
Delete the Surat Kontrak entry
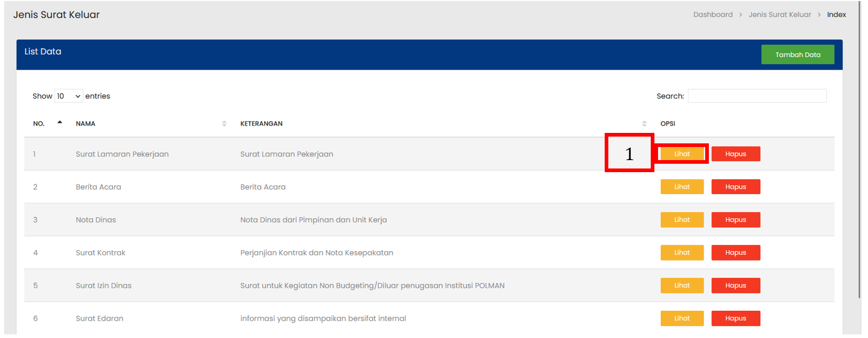pos(736,253)
